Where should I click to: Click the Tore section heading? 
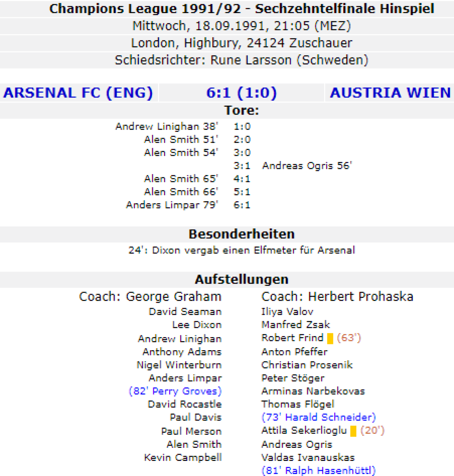pos(241,110)
